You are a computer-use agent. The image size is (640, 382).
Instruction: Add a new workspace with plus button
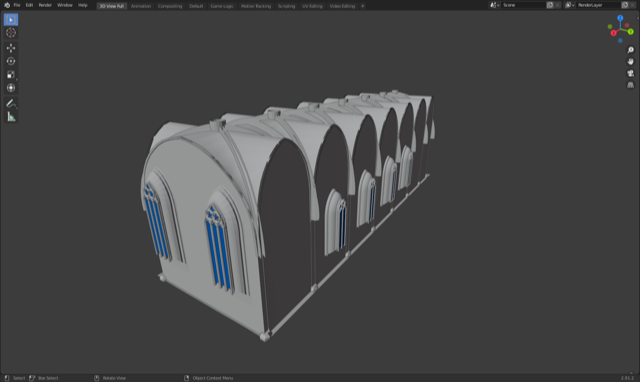(362, 6)
